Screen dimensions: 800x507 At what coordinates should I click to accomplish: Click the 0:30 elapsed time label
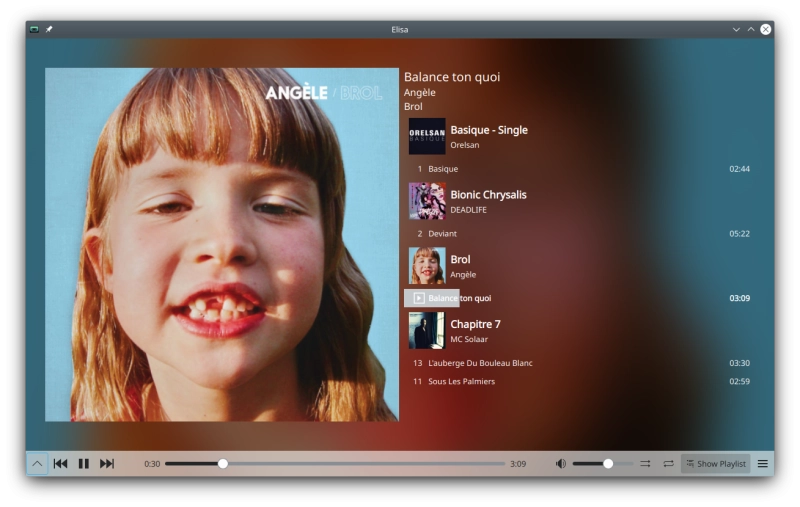[x=152, y=464]
